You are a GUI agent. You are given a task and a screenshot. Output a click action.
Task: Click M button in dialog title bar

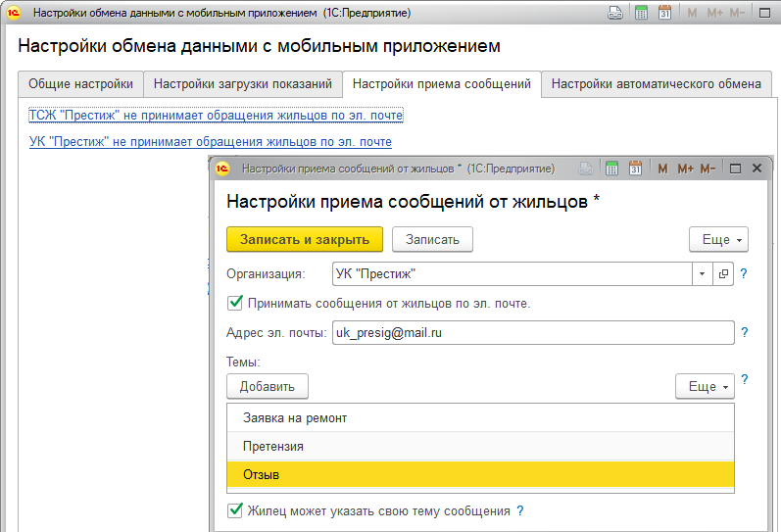[x=662, y=169]
